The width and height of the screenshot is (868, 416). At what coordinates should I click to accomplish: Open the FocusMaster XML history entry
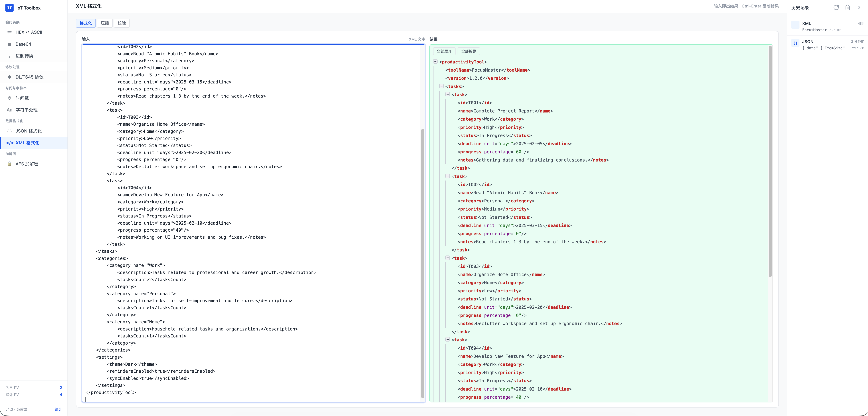tap(828, 27)
